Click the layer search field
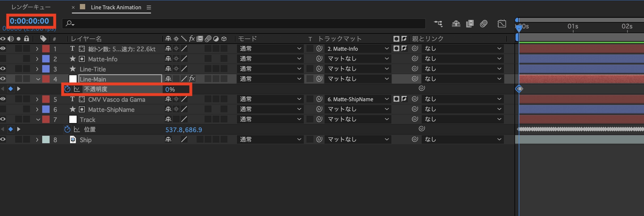This screenshot has width=644, height=216. click(x=244, y=24)
